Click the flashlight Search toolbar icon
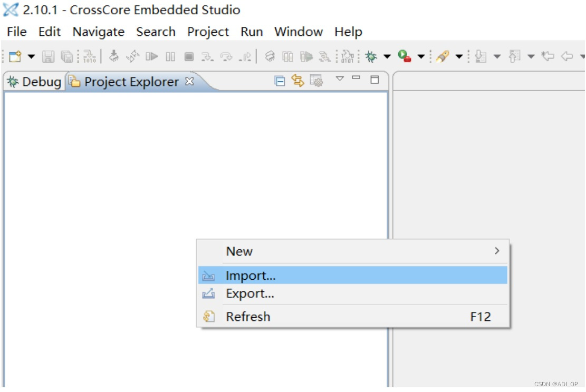Viewport: 586px width, 392px height. [443, 56]
